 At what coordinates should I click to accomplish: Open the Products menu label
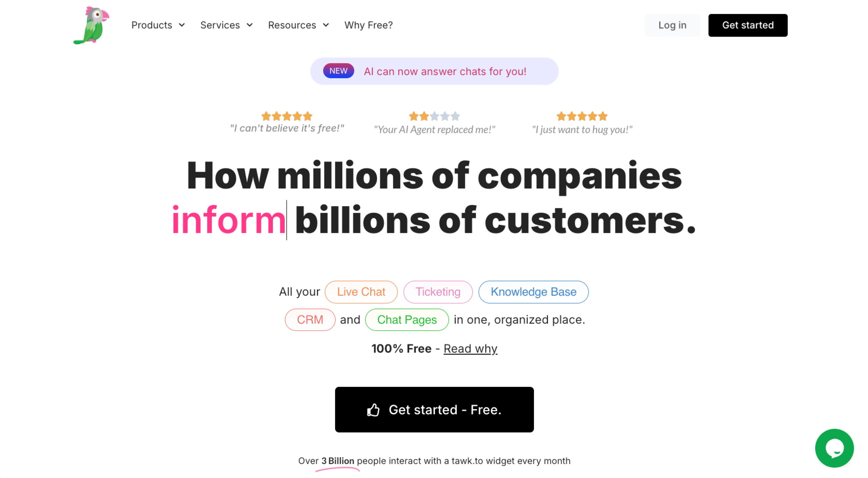tap(152, 25)
